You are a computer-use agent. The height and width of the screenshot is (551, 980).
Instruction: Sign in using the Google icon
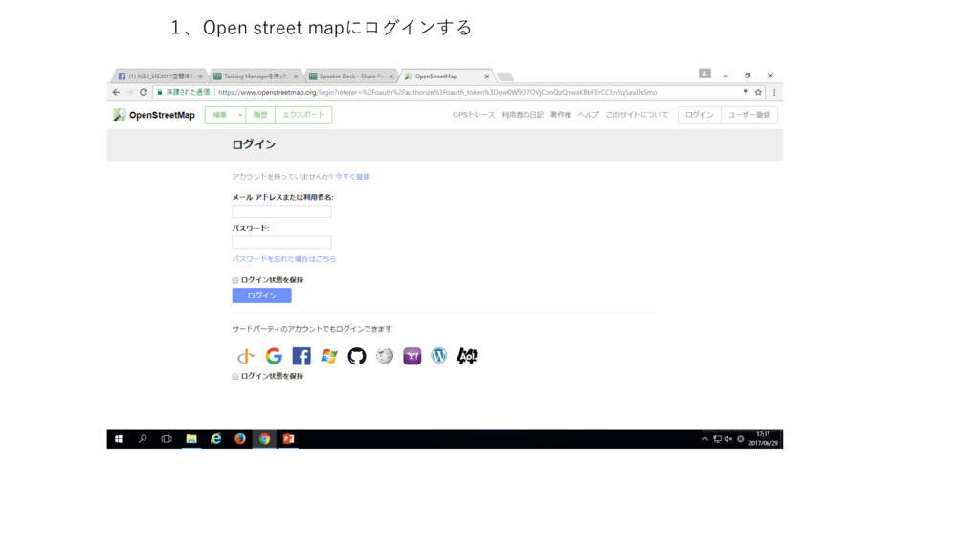point(274,356)
